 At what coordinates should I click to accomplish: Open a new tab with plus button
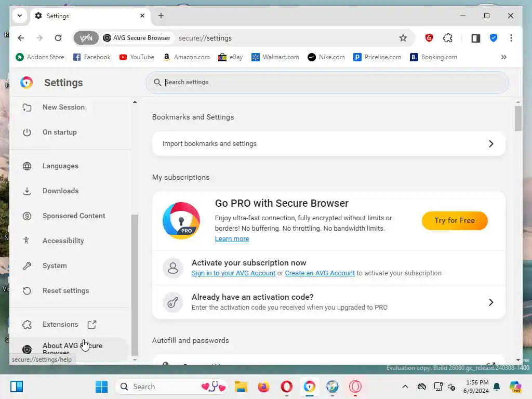tap(161, 16)
